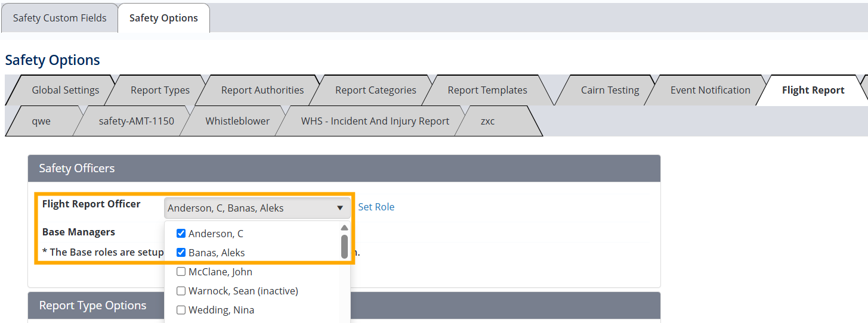Select the Safety Options tab
This screenshot has height=323, width=868.
pos(163,18)
